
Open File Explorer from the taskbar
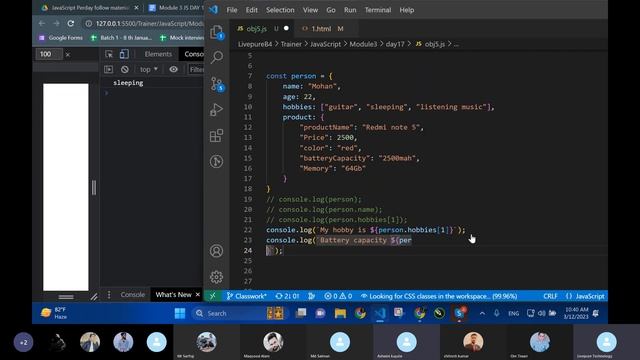point(340,313)
